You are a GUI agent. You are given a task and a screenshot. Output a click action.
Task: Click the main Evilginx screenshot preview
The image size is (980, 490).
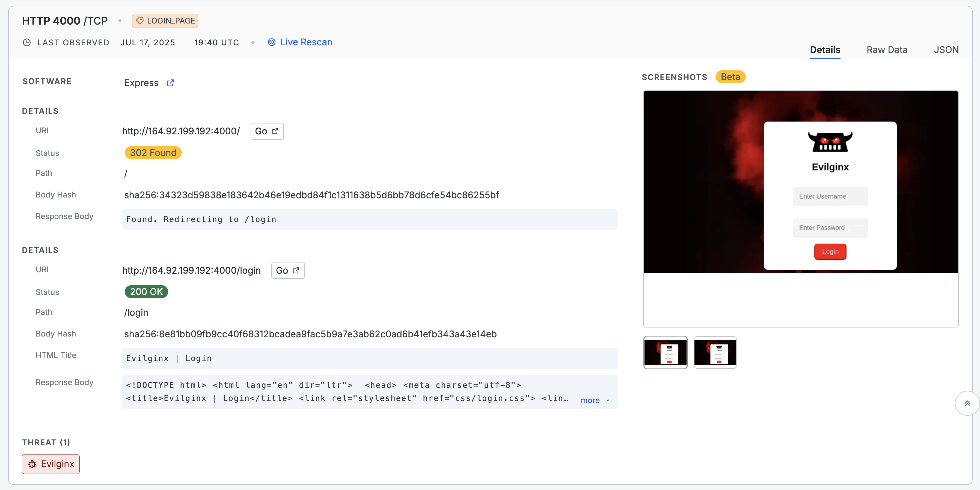[800, 209]
